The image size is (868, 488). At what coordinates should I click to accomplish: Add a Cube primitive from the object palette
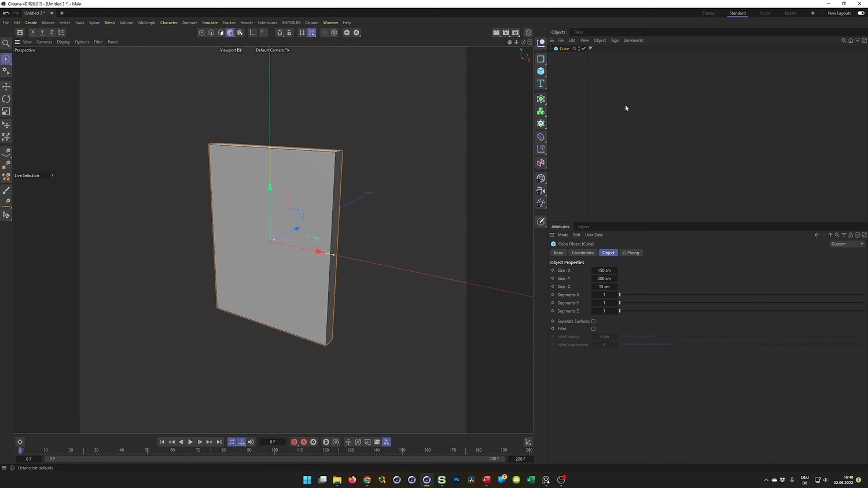coord(541,71)
